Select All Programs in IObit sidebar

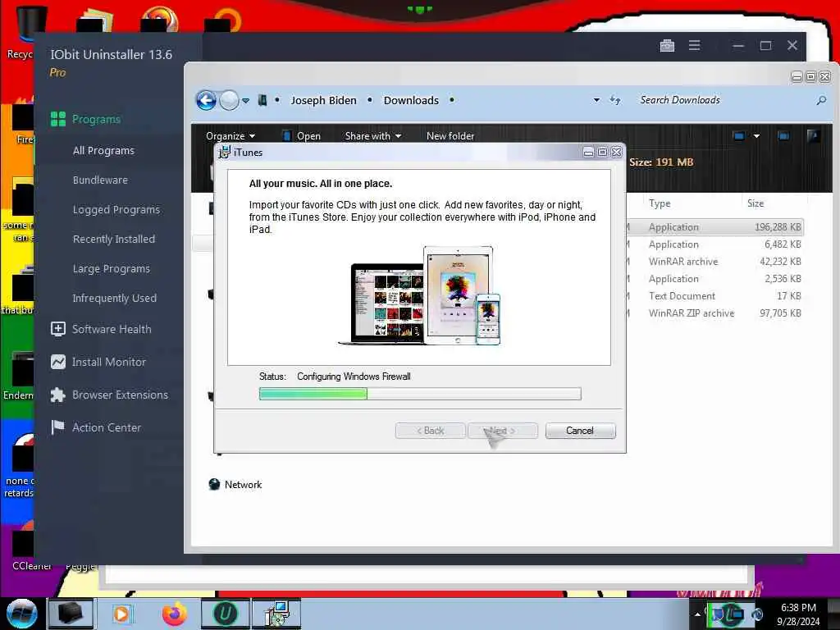(x=103, y=151)
